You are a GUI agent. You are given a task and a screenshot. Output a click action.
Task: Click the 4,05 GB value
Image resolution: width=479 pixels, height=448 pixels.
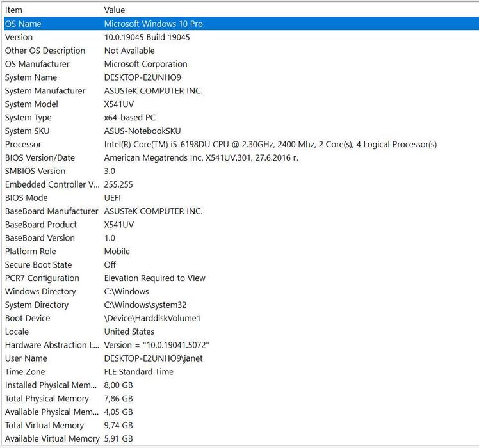(118, 412)
